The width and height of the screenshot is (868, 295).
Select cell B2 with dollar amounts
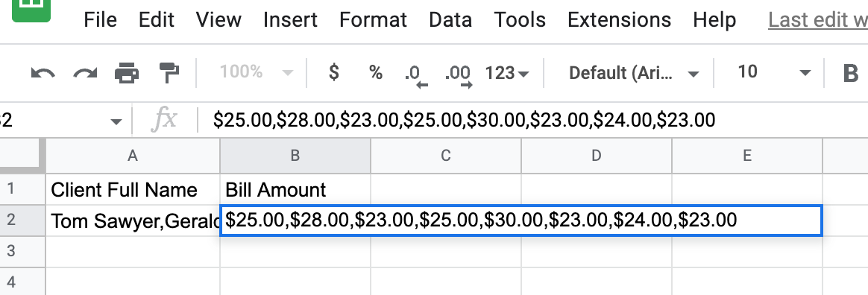521,221
